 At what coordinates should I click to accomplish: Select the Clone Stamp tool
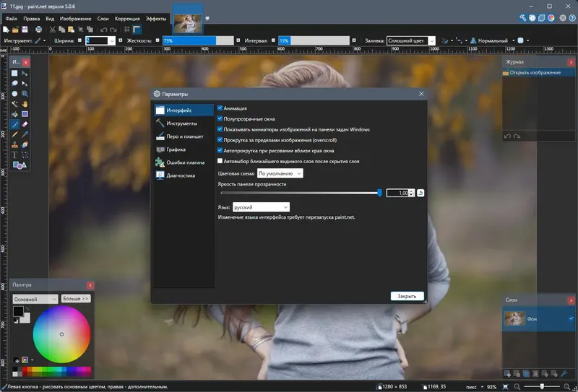click(14, 145)
